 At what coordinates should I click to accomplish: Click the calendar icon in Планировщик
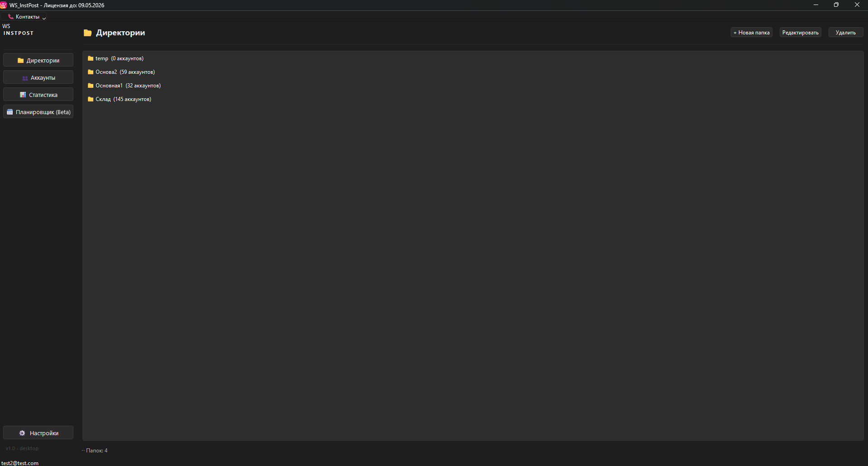coord(10,112)
